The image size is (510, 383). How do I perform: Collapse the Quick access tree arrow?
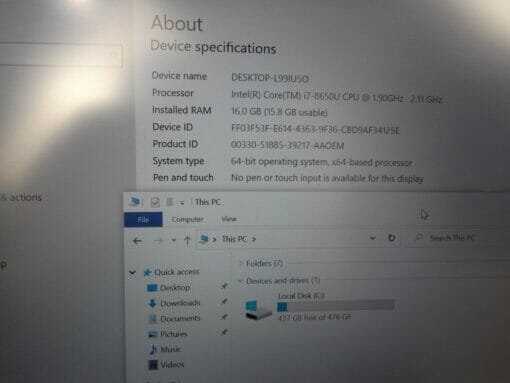(132, 272)
